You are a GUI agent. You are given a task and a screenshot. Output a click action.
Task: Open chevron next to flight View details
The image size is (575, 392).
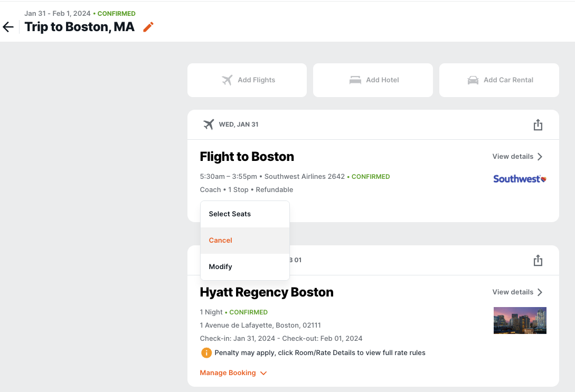click(x=540, y=157)
